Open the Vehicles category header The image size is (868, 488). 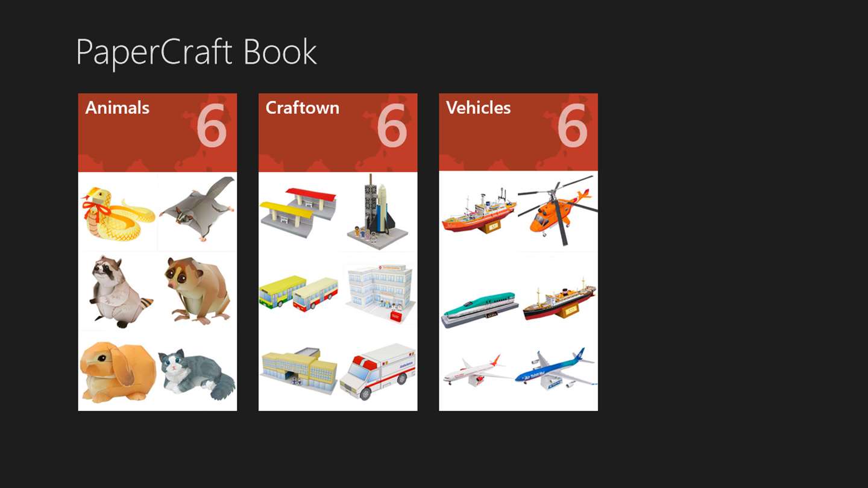pyautogui.click(x=518, y=133)
